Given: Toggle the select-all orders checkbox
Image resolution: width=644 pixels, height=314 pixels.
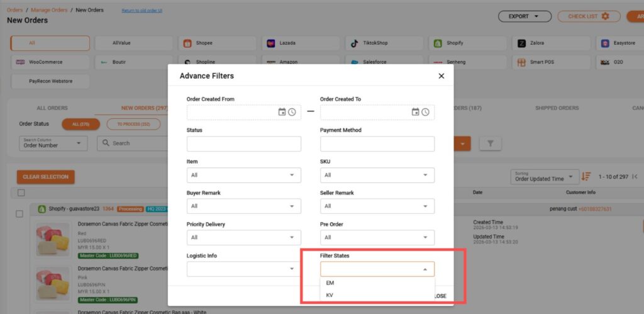Looking at the screenshot, I should click(21, 193).
